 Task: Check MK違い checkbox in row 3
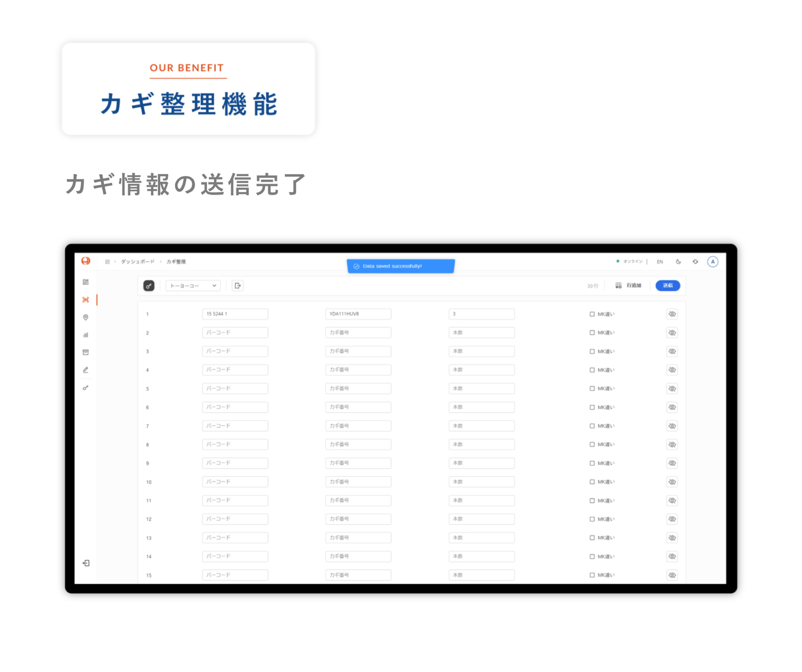[x=592, y=351]
